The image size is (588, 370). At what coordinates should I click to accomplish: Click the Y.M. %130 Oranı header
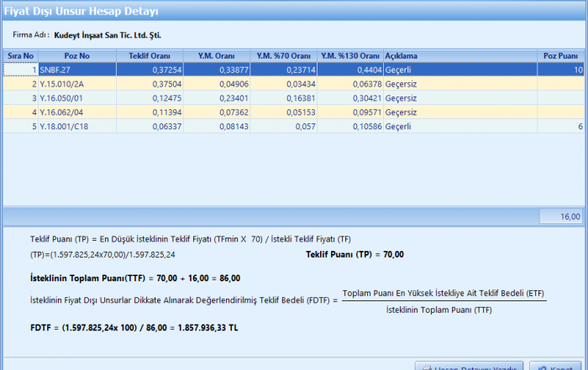point(349,55)
